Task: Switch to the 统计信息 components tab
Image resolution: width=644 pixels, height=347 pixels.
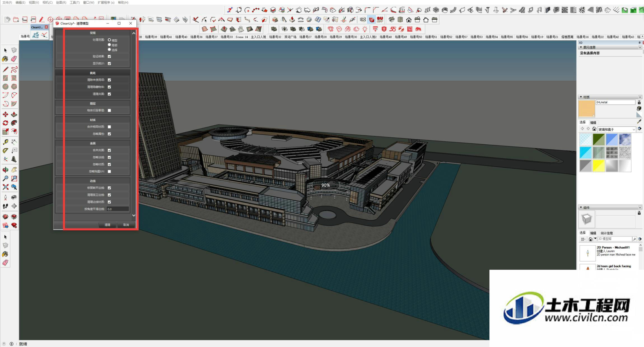Action: [x=606, y=233]
